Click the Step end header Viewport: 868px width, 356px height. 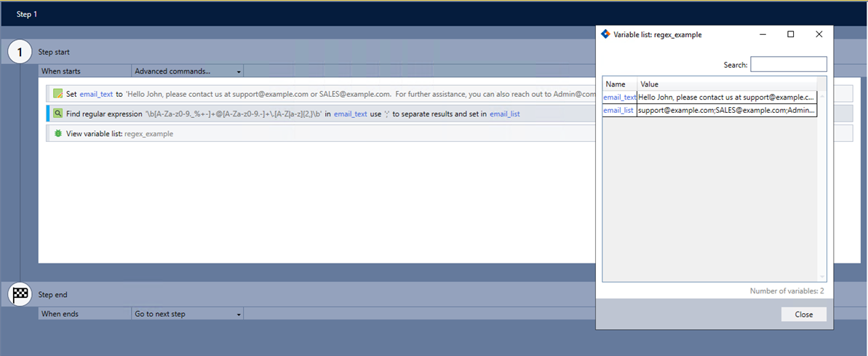(52, 295)
